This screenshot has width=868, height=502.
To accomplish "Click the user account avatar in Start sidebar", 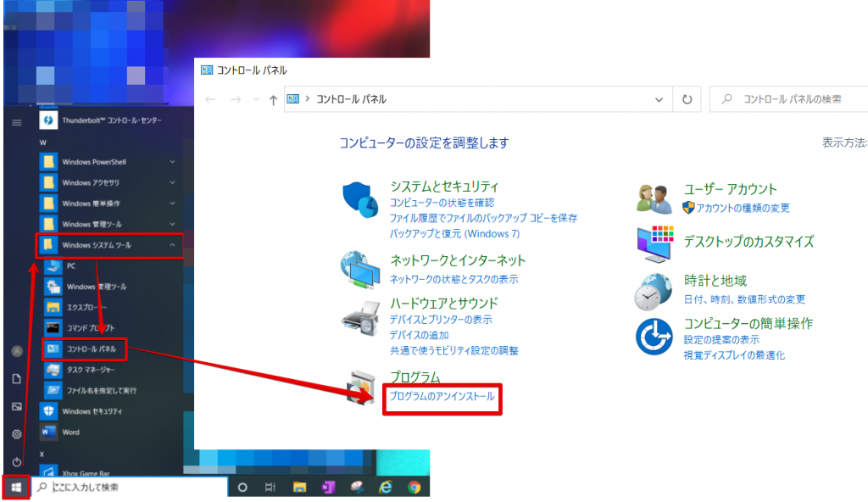I will tap(17, 351).
